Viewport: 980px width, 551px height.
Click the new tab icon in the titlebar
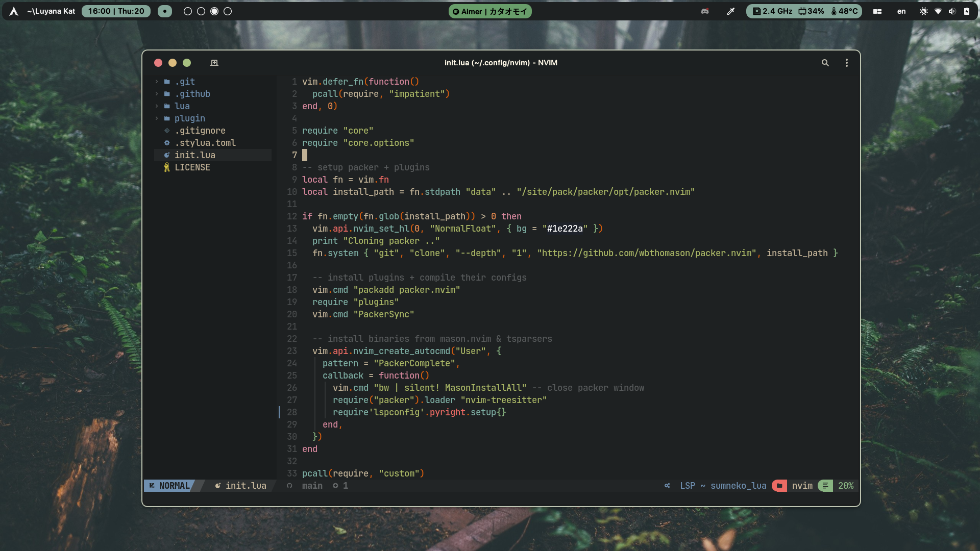214,63
